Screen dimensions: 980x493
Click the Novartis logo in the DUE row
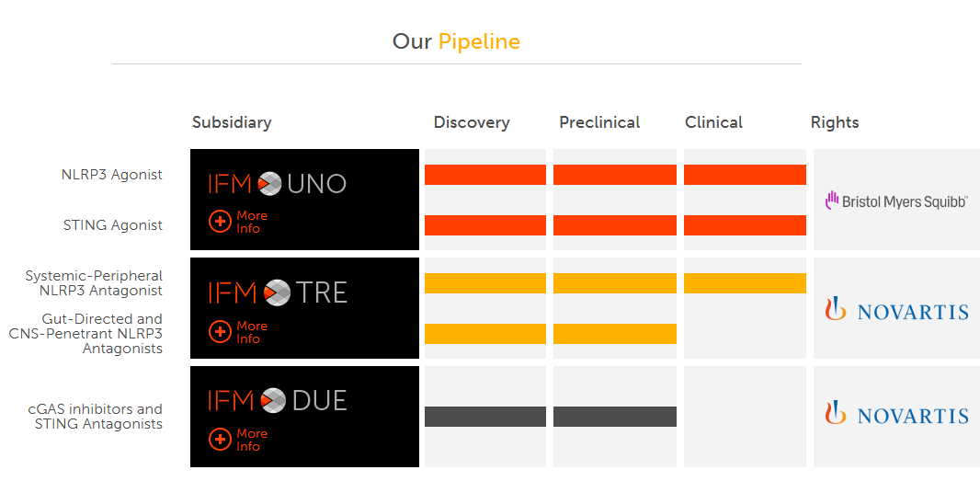coord(896,414)
